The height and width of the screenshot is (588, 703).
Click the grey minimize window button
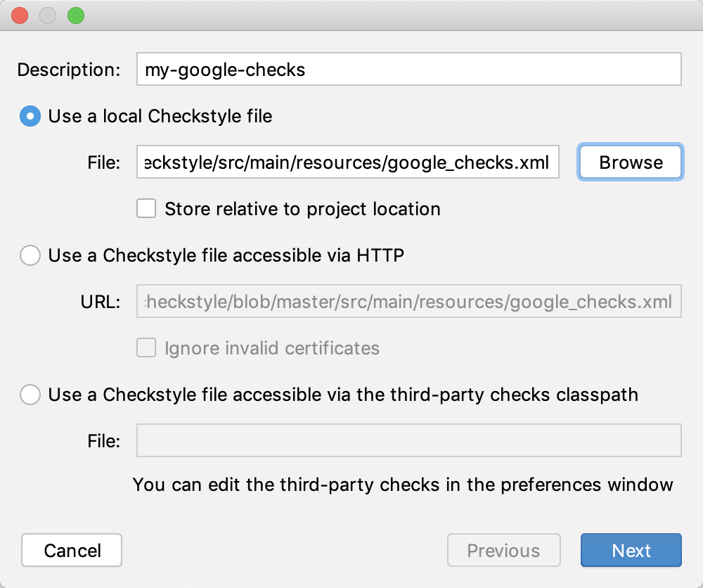click(x=48, y=15)
